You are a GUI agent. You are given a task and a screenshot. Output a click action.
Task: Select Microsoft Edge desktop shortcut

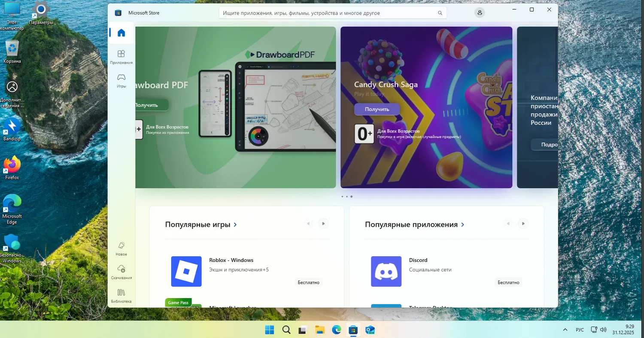point(12,210)
